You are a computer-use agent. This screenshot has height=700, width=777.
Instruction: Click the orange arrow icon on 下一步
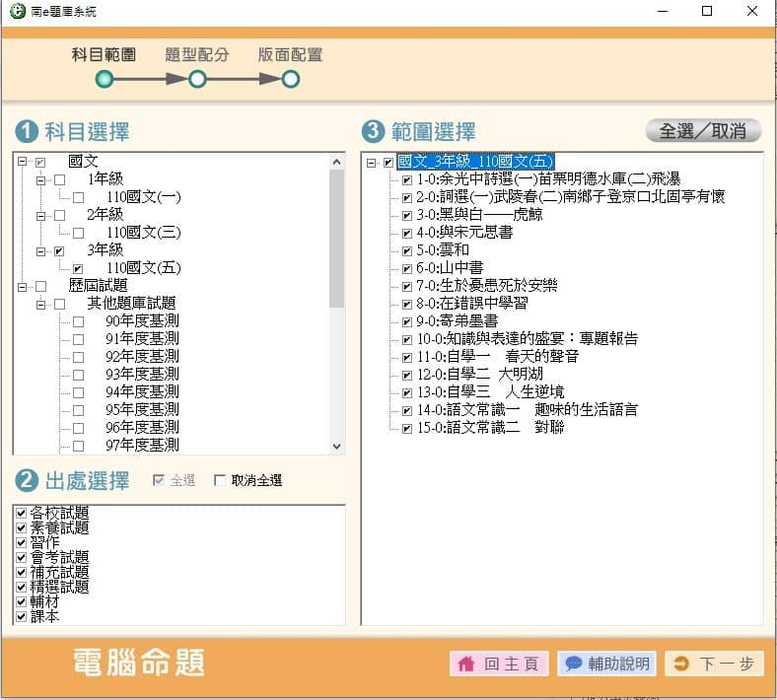(681, 664)
